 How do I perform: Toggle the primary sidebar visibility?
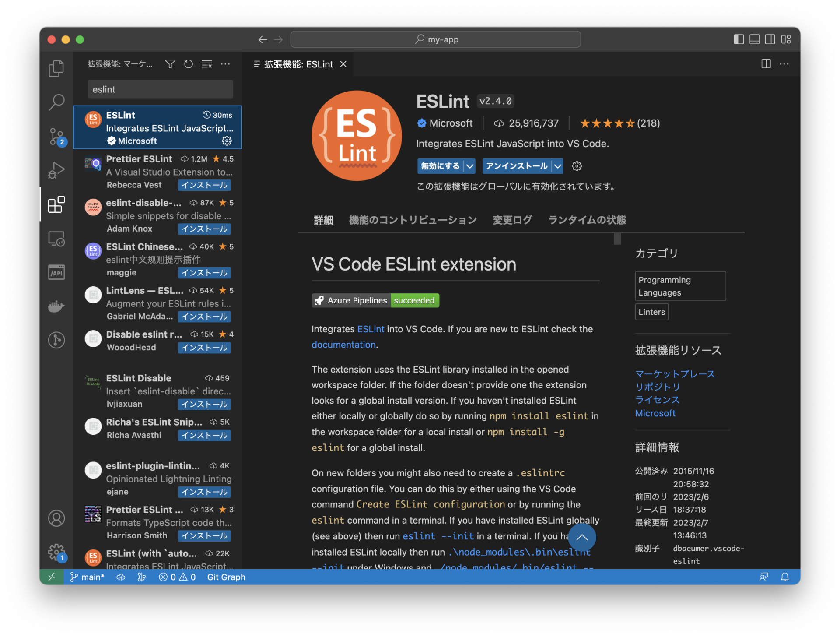738,39
